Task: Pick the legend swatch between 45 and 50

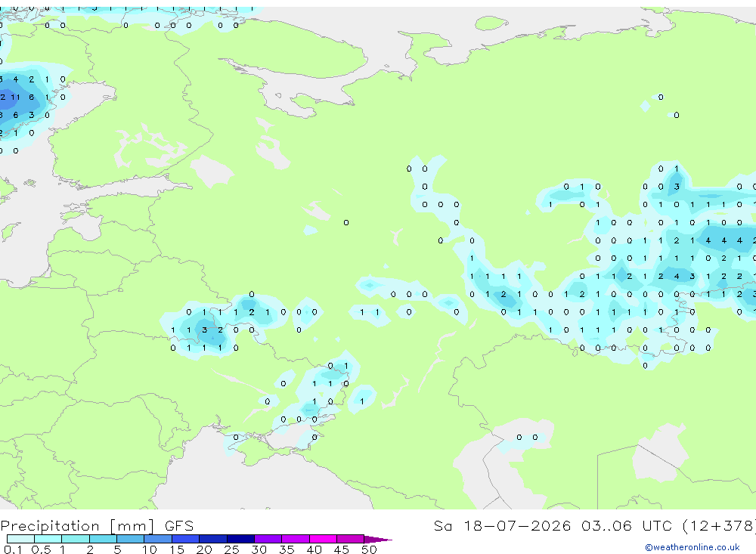Action: 350,539
